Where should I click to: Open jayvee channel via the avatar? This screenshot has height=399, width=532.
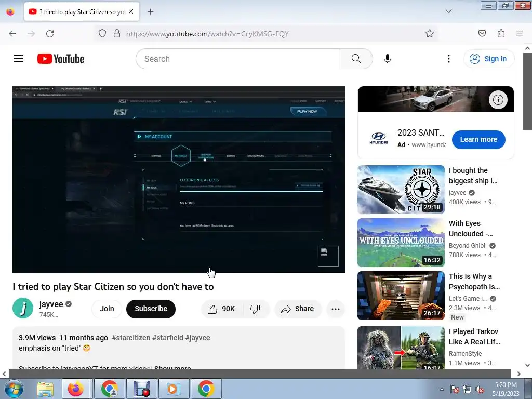click(23, 308)
